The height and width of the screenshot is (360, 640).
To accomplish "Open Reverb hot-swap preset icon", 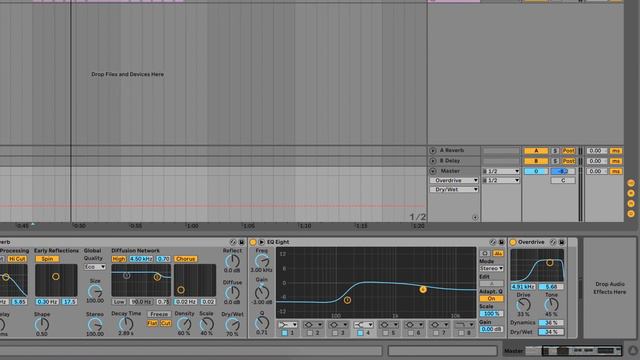I will (x=233, y=242).
